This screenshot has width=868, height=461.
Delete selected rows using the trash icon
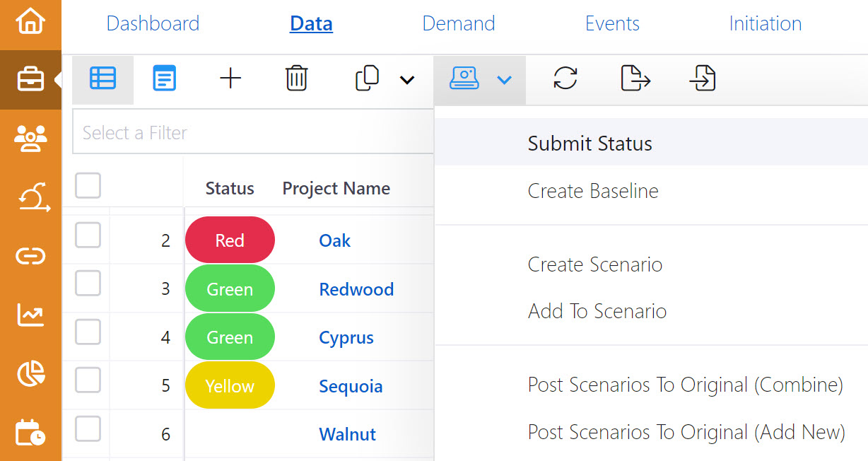(x=296, y=78)
